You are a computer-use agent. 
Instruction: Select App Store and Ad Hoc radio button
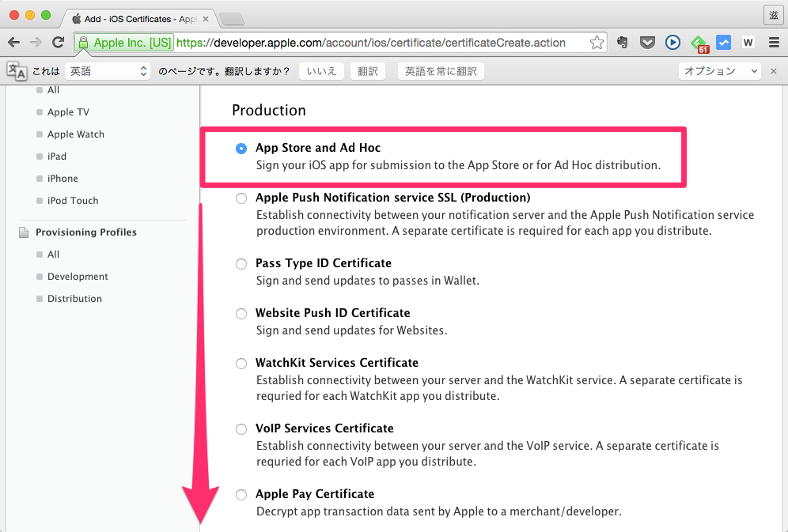coord(241,149)
